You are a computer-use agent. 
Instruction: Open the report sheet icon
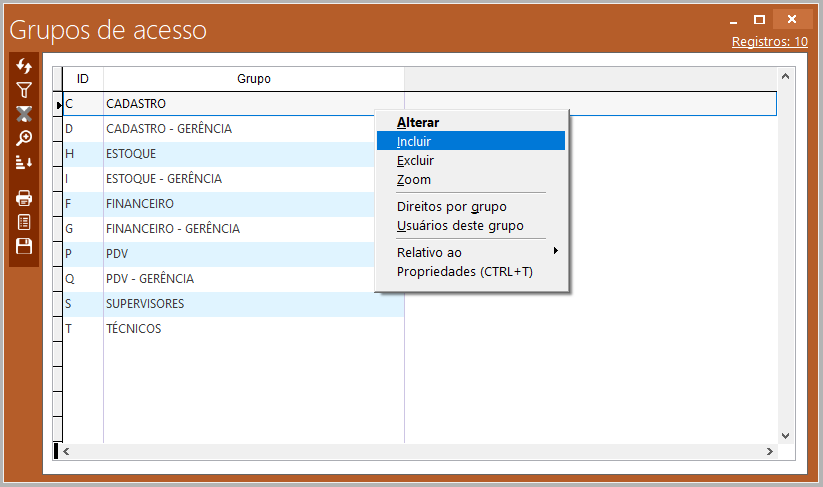24,222
